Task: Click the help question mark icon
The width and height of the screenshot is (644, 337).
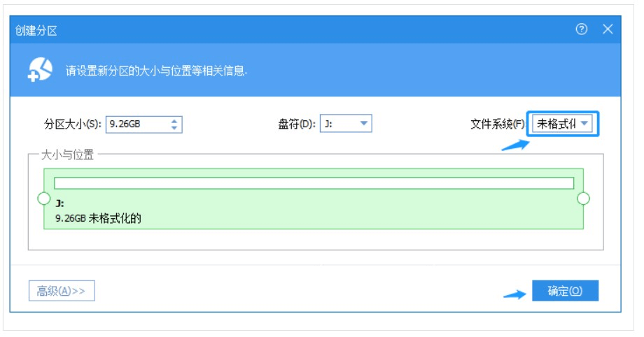Action: 581,29
